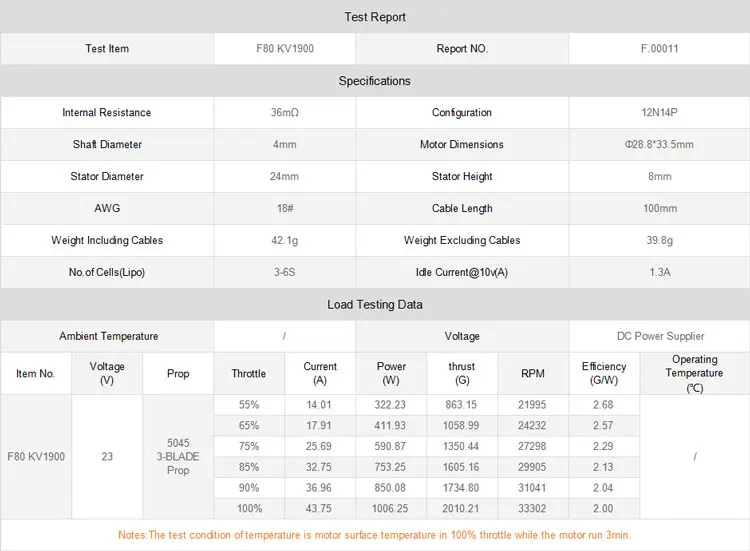Click the 'Ambient Temperature' label
Viewport: 750px width, 551px height.
pos(109,336)
